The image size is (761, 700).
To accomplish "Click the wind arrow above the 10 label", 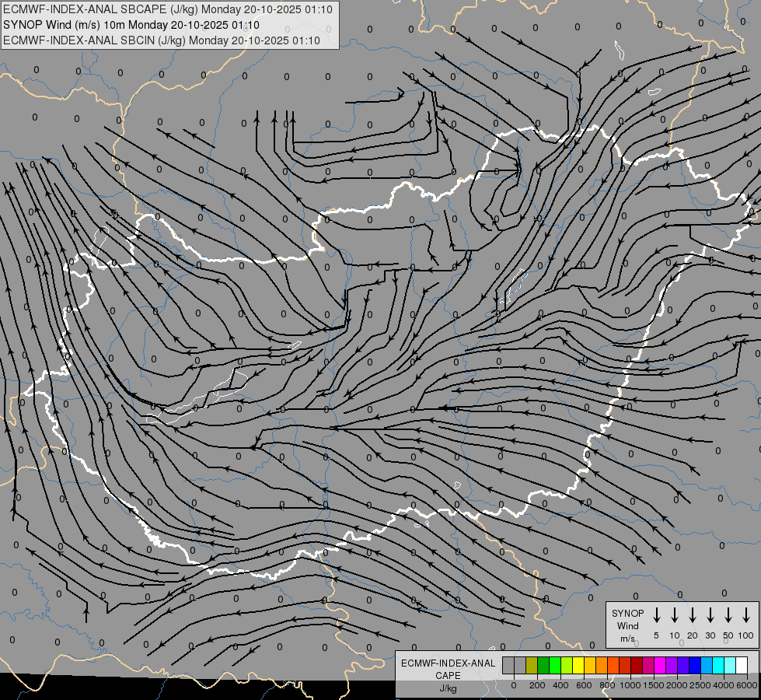I will click(675, 615).
